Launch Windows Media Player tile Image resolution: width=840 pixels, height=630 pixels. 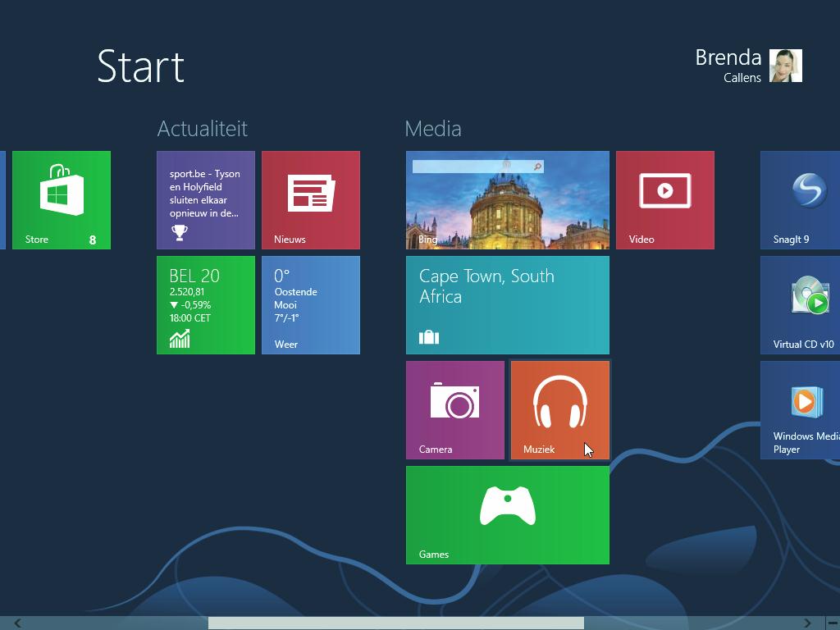click(800, 410)
